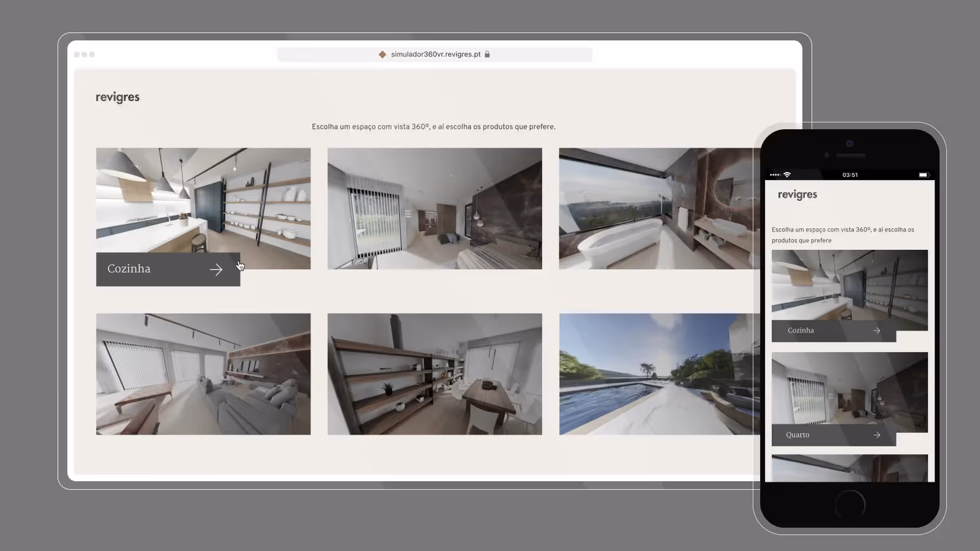Select the outdoor swimming pool thumbnail
The height and width of the screenshot is (551, 980).
659,374
